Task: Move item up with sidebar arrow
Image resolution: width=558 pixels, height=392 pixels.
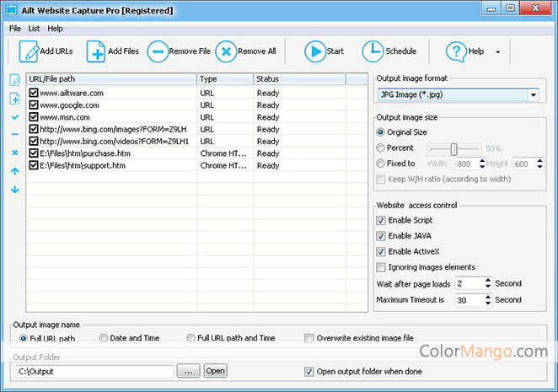Action: pos(15,171)
